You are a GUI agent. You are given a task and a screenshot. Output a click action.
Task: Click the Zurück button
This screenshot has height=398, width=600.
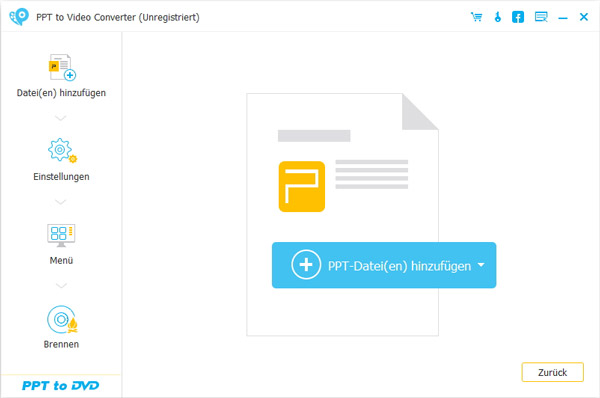tap(553, 372)
